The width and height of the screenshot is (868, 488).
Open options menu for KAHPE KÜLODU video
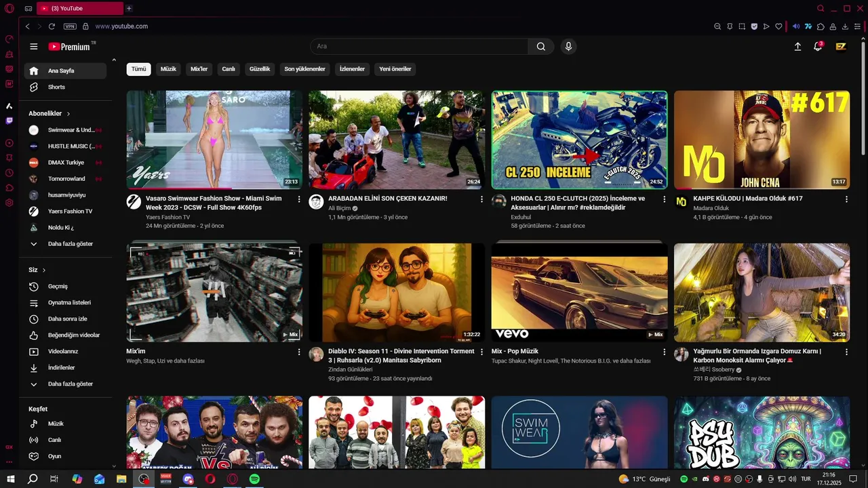pos(846,199)
